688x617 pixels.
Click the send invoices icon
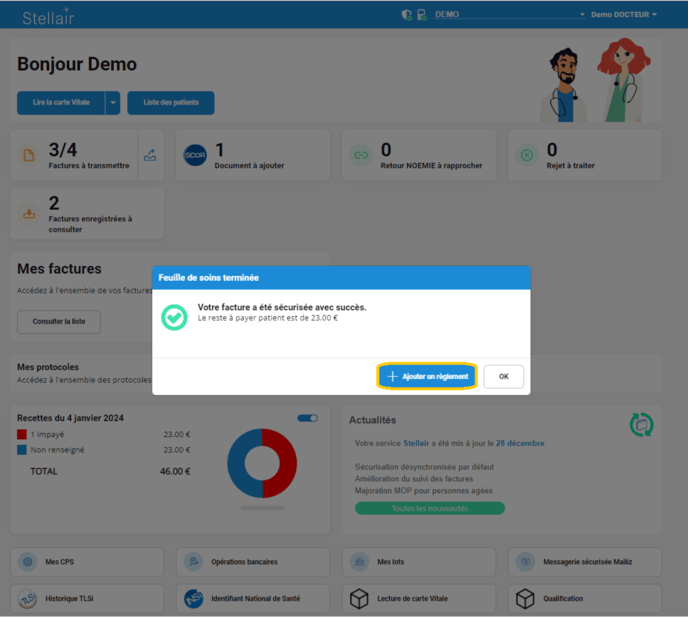click(150, 155)
